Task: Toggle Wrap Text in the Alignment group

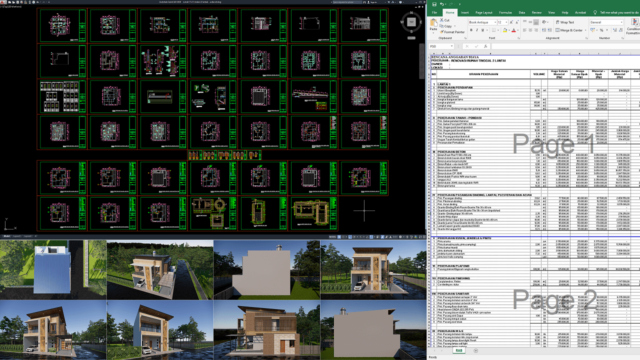Action: 565,22
